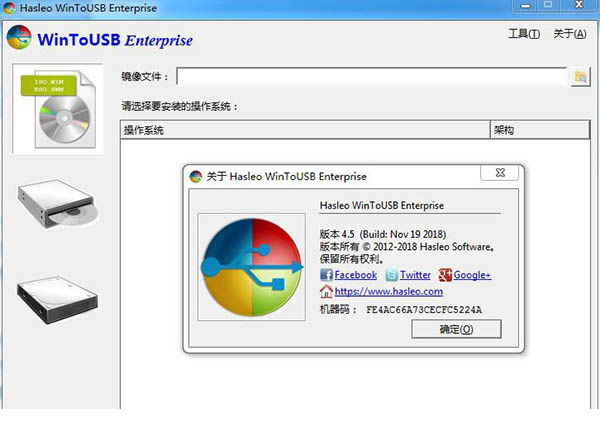Open the https://www.hasleo.com link

[389, 291]
